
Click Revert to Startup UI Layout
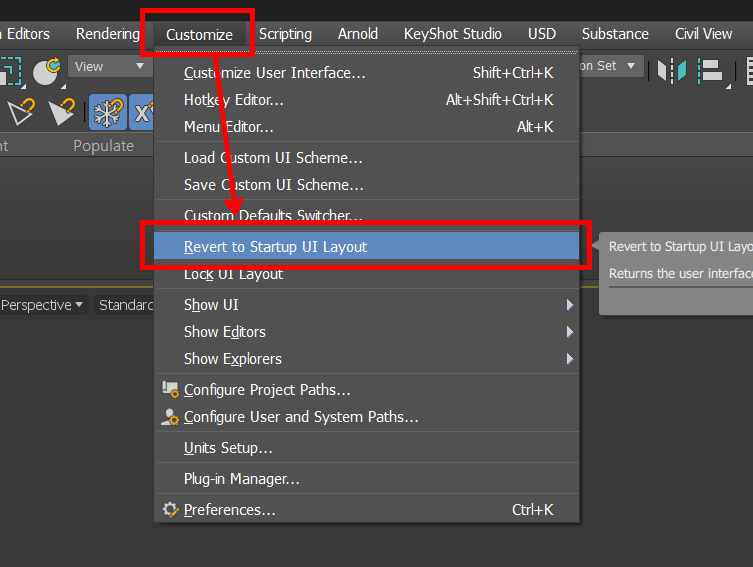[367, 246]
